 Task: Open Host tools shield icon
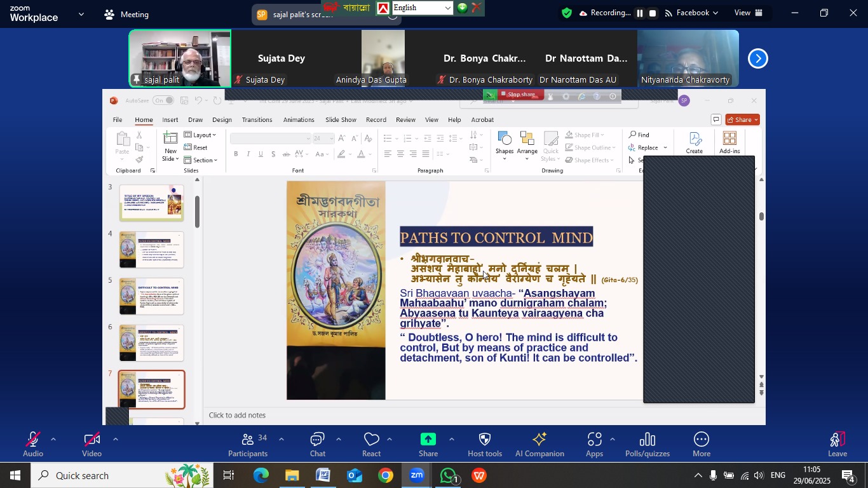pyautogui.click(x=485, y=444)
